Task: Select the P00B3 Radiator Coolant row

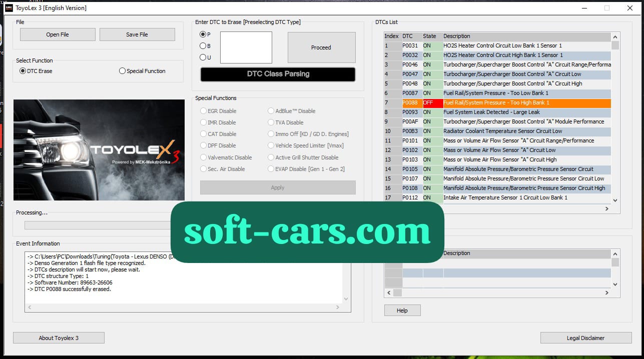Action: (x=497, y=131)
